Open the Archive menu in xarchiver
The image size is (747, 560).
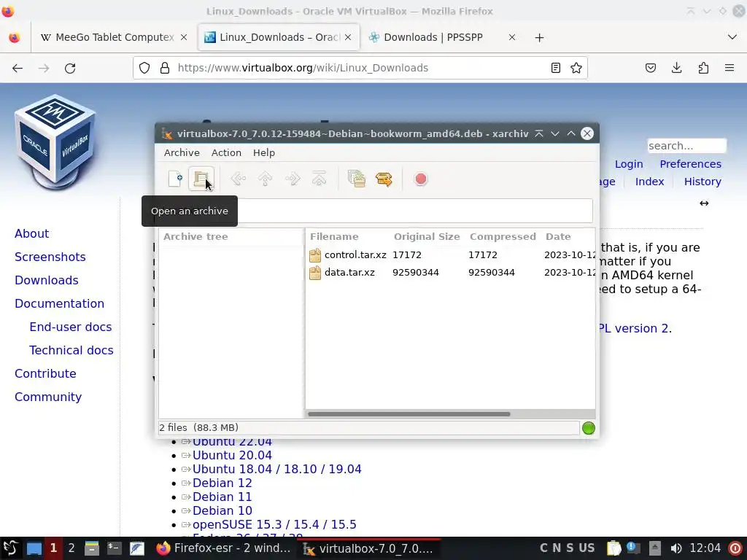pos(182,153)
